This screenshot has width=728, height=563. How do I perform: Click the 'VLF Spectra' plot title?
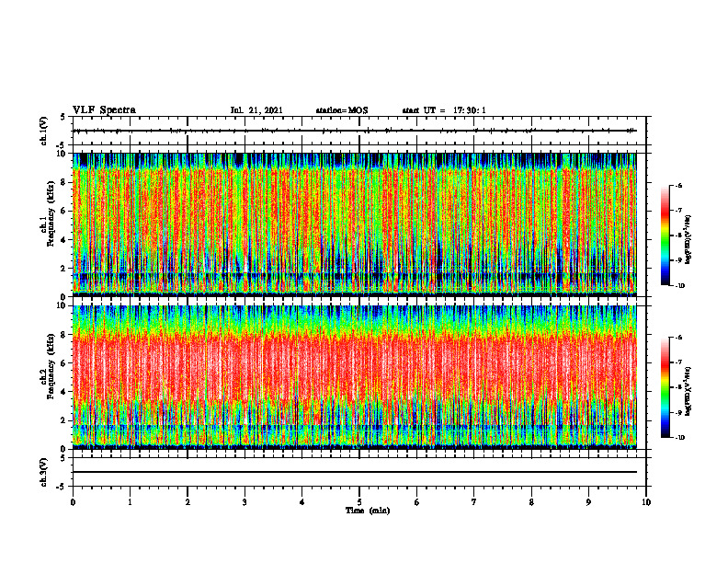click(104, 110)
